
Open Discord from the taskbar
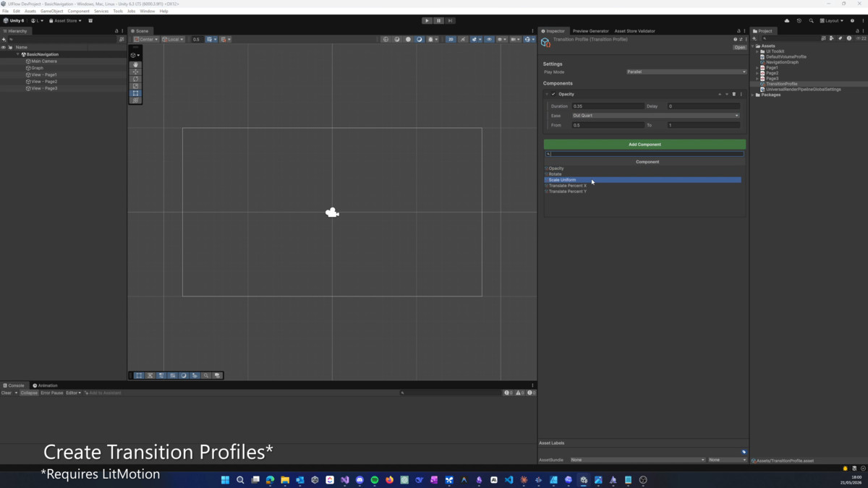359,480
